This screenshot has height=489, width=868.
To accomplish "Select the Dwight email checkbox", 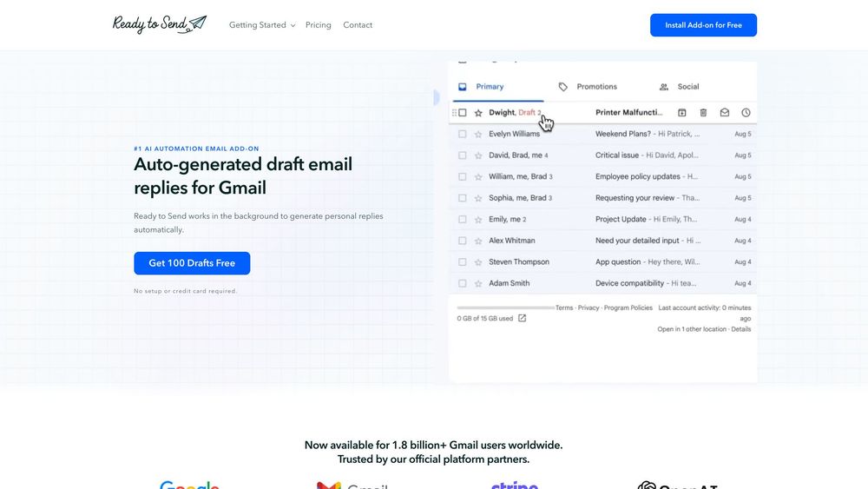I will tap(463, 112).
